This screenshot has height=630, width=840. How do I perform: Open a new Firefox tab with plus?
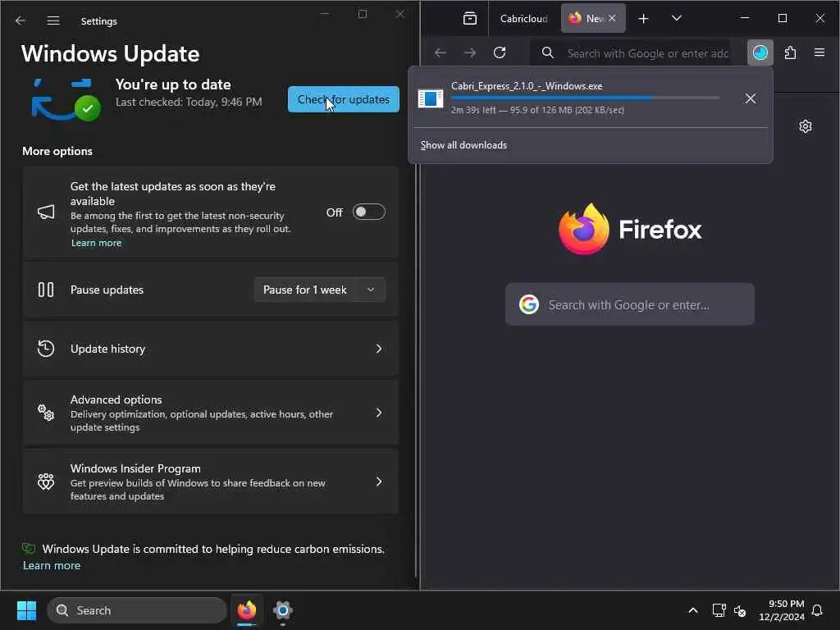pyautogui.click(x=643, y=19)
